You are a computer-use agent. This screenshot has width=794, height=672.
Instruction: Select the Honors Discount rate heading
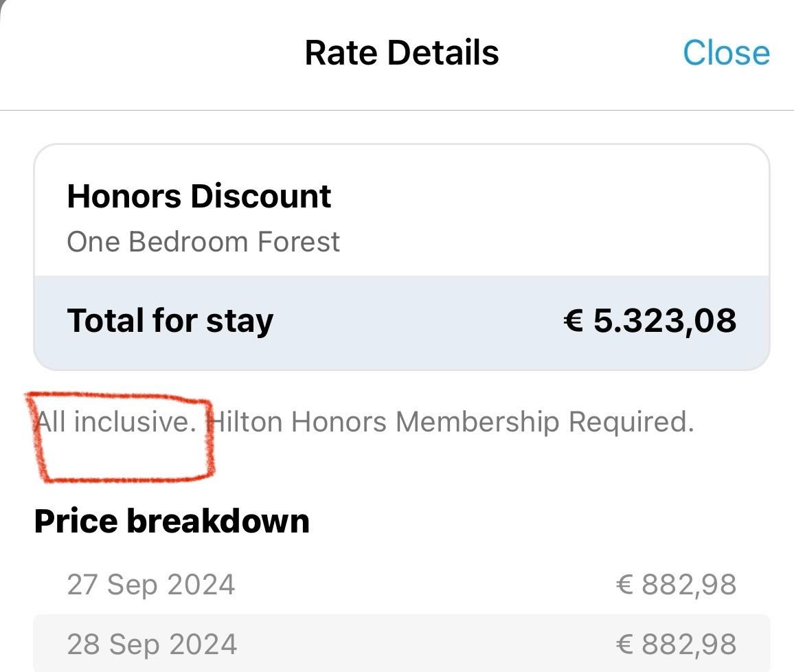(x=198, y=197)
